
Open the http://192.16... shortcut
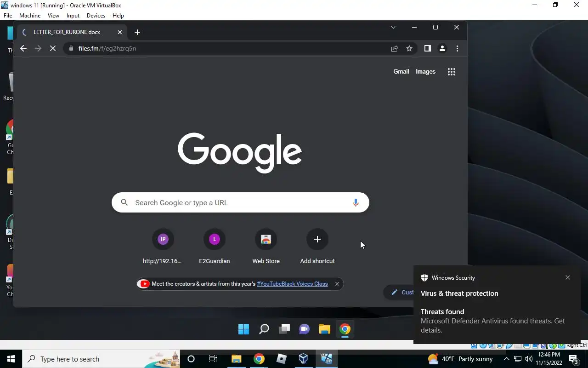tap(163, 247)
